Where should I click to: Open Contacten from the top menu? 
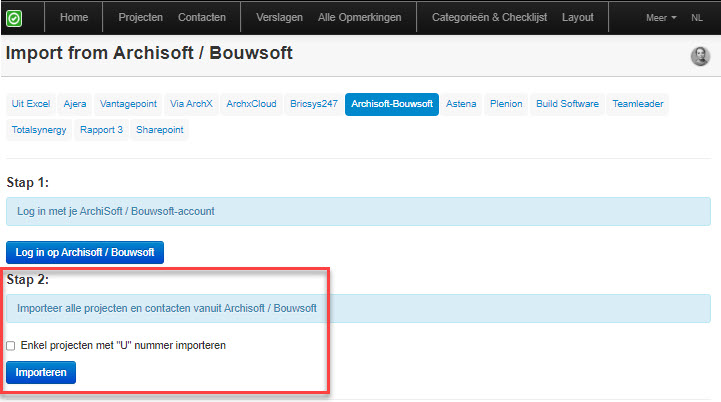tap(201, 18)
